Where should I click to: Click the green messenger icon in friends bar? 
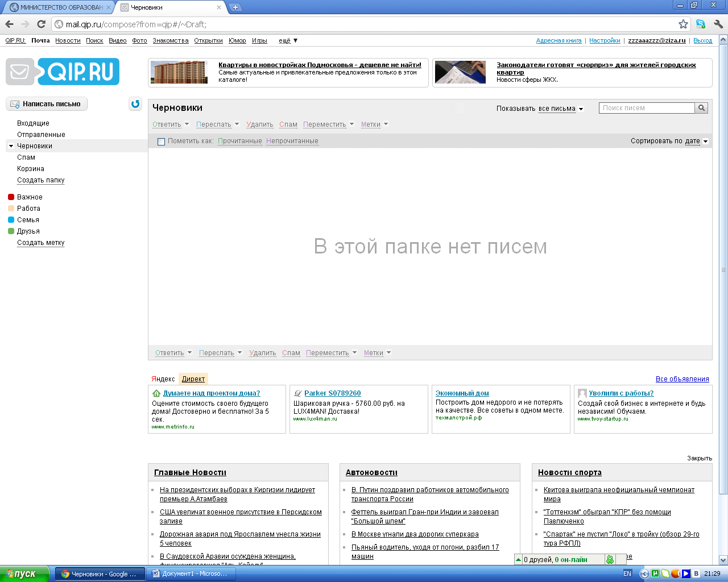[x=610, y=559]
